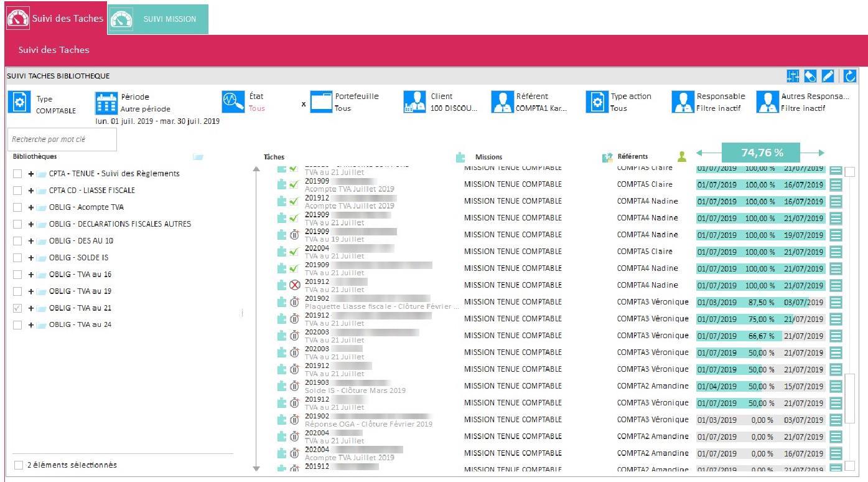Open the row menu icon for Solde IS Mars 2019
868x482 pixels.
coord(836,386)
